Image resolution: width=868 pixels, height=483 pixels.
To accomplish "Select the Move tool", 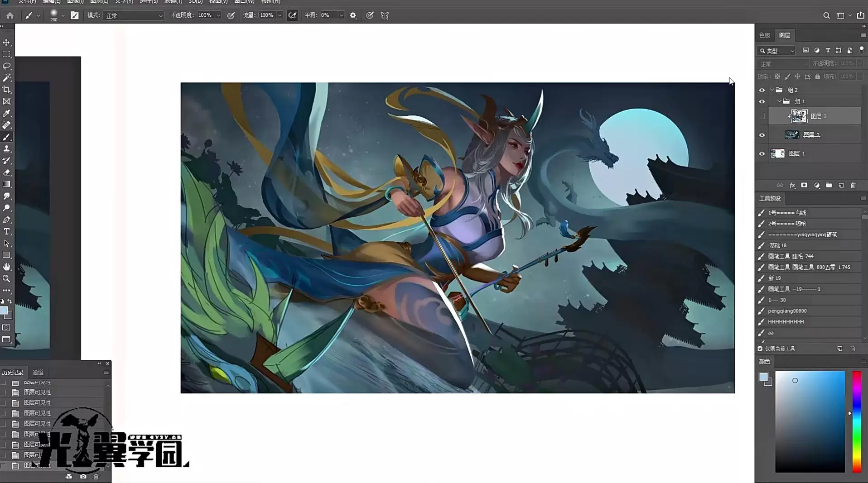I will (6, 42).
